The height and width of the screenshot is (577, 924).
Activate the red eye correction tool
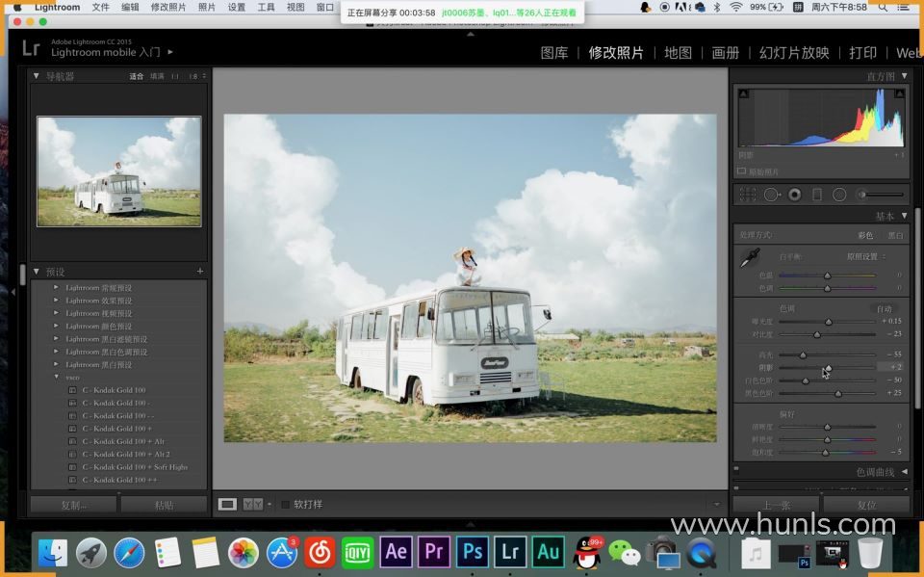[795, 195]
